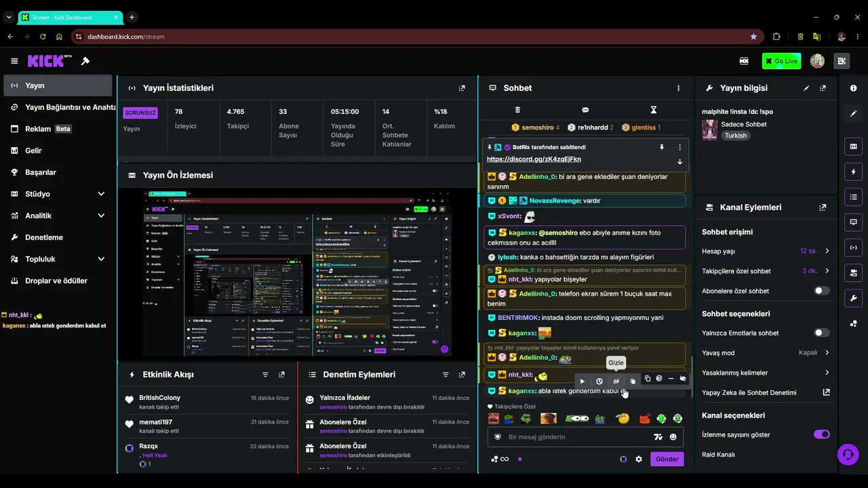Filter the Etkinlik Akışı list
868x488 pixels.
(265, 375)
